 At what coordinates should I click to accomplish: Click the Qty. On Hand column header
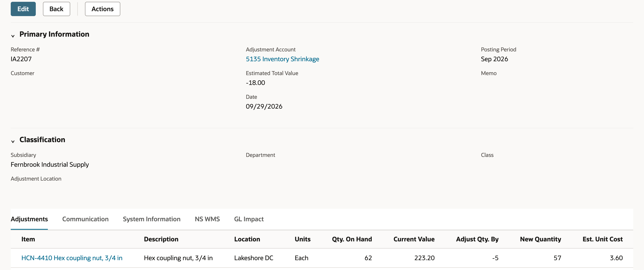coord(352,239)
